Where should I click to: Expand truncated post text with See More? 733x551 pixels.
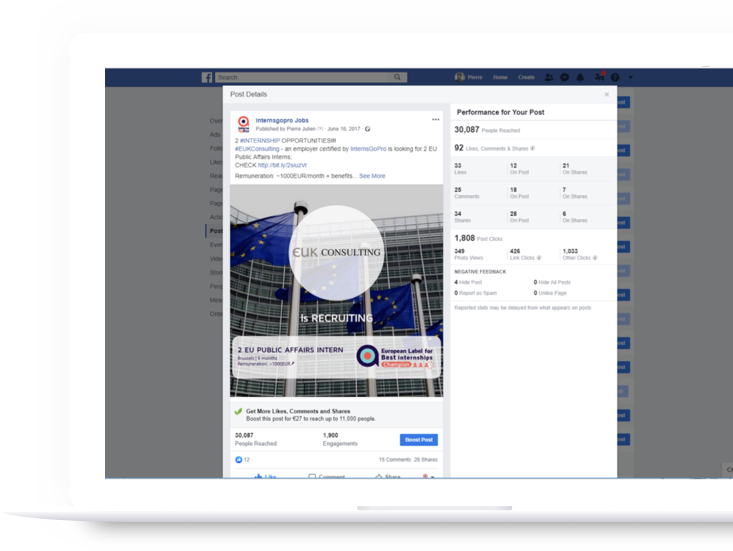[x=372, y=176]
